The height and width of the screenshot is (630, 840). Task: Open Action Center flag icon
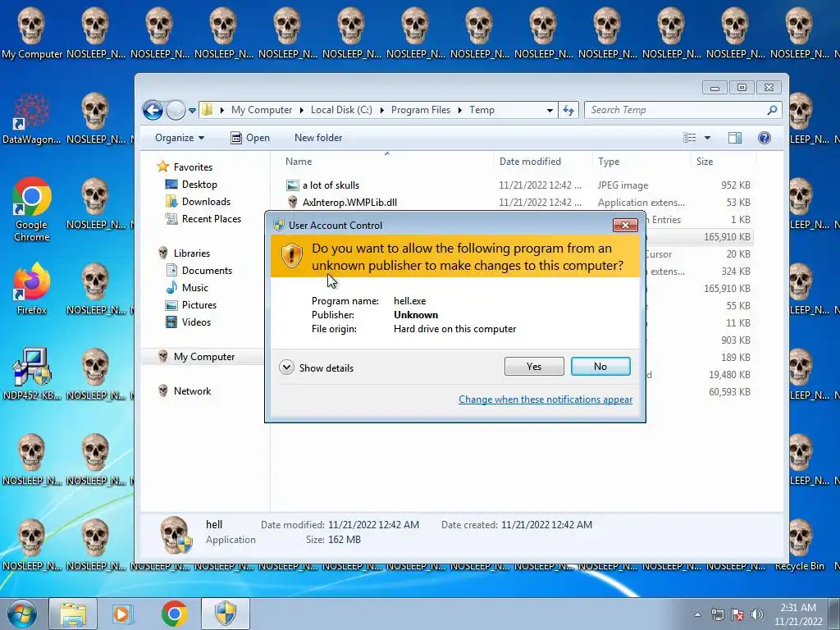pyautogui.click(x=737, y=614)
